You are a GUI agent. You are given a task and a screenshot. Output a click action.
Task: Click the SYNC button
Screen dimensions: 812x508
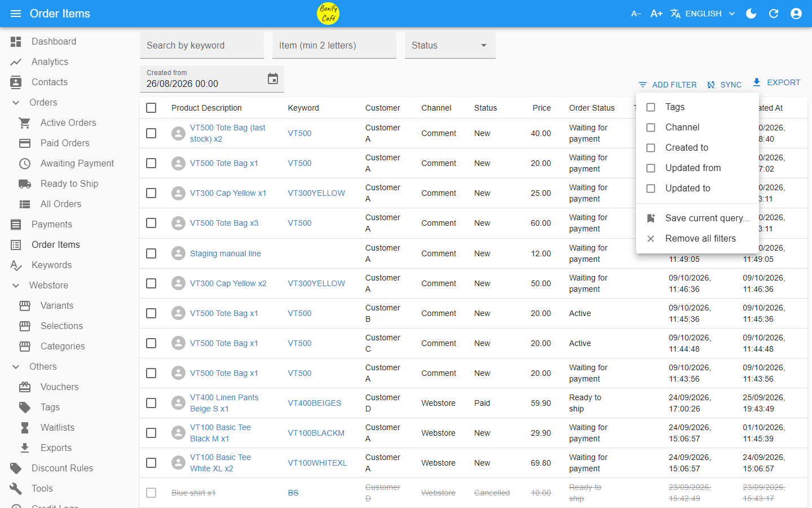[x=724, y=85]
